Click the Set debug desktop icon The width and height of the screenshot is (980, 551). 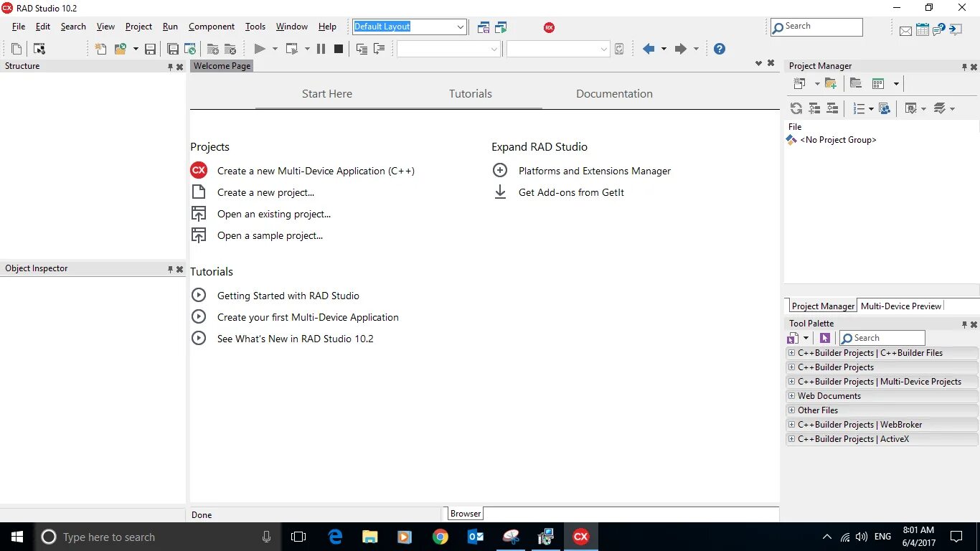pos(501,27)
